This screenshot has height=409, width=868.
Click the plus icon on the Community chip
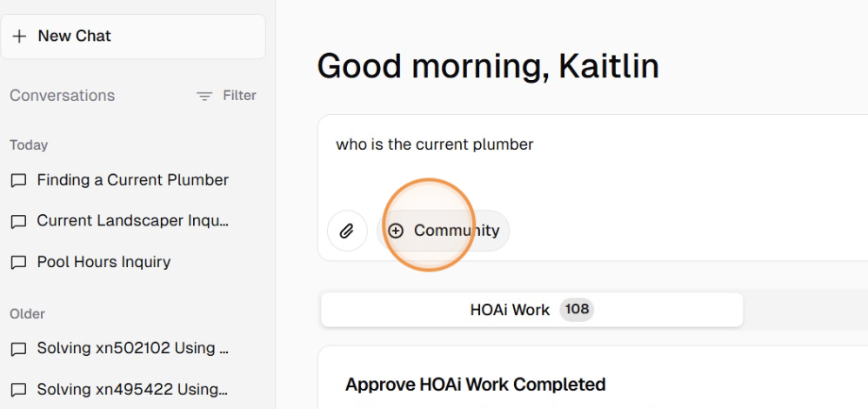tap(396, 231)
